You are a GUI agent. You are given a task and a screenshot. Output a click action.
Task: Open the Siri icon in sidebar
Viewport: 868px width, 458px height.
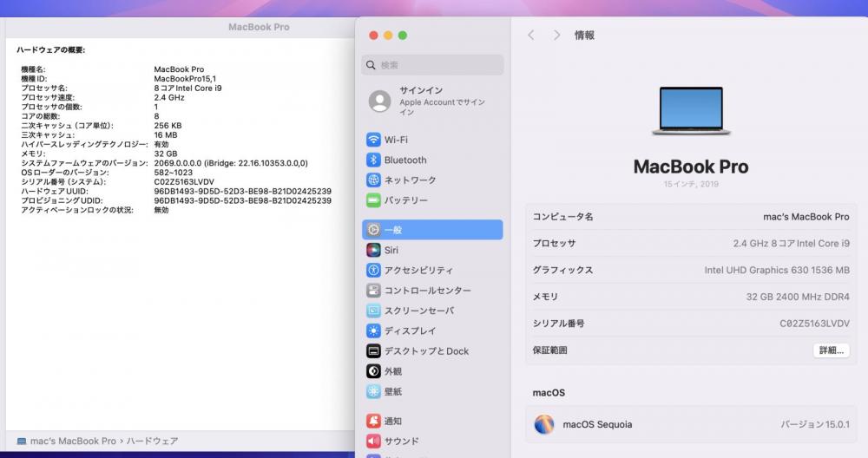tap(373, 250)
